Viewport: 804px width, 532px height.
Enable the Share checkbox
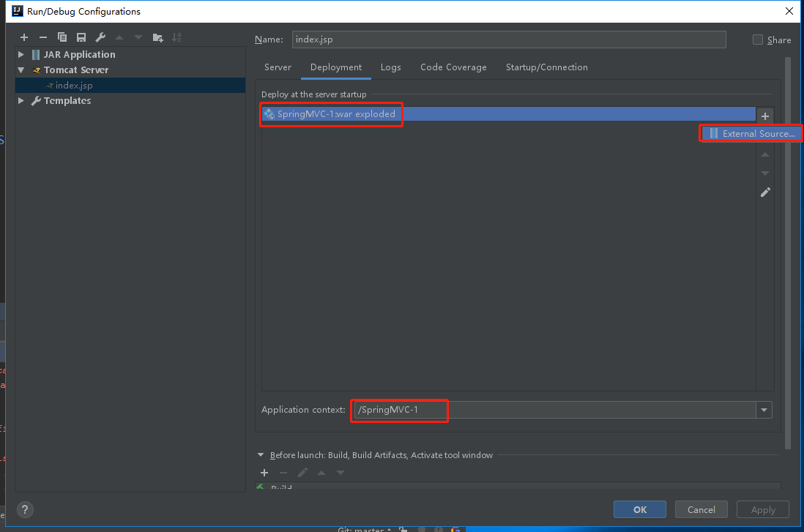tap(757, 40)
